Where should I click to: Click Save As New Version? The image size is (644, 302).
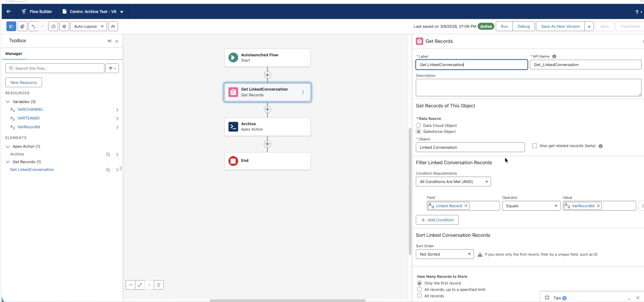pos(560,26)
